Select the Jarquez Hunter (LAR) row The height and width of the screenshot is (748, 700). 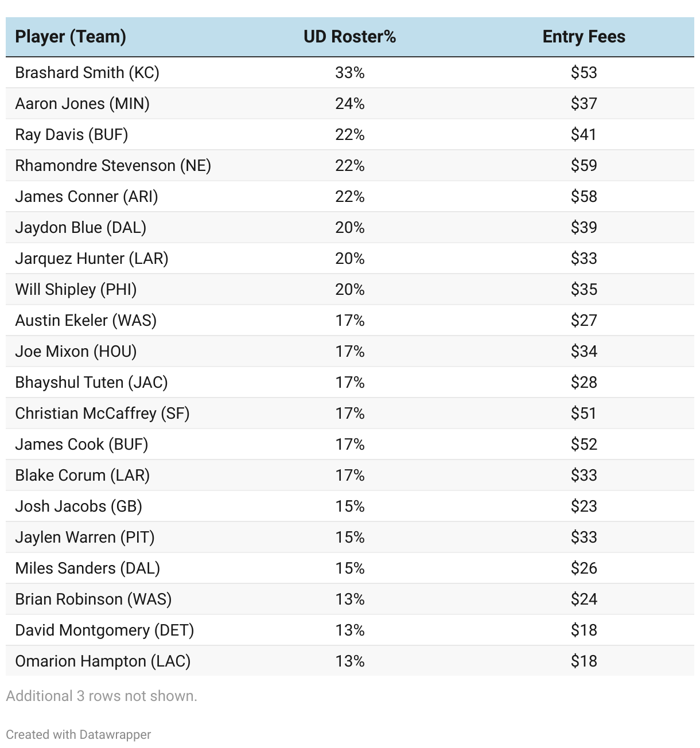pos(350,258)
